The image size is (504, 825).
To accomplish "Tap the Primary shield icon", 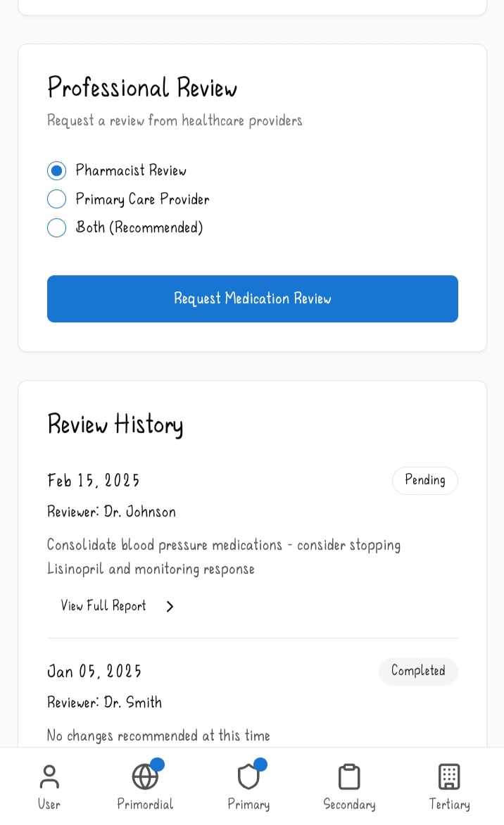I will (248, 777).
